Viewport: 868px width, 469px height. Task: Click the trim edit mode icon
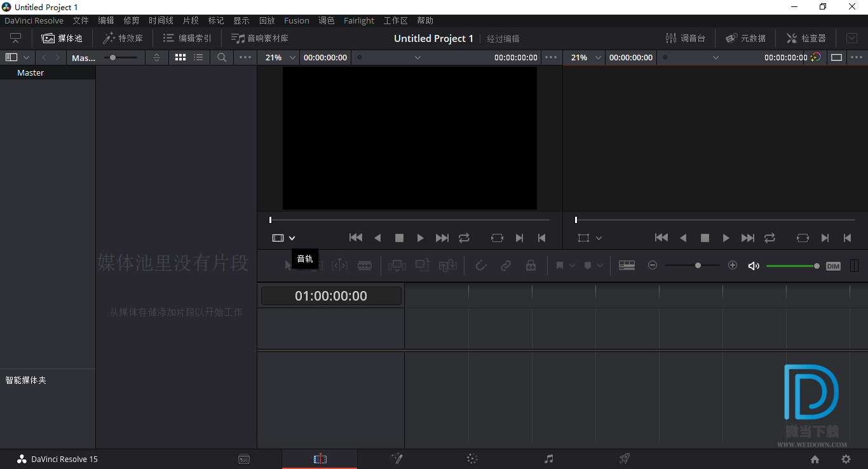(x=315, y=265)
